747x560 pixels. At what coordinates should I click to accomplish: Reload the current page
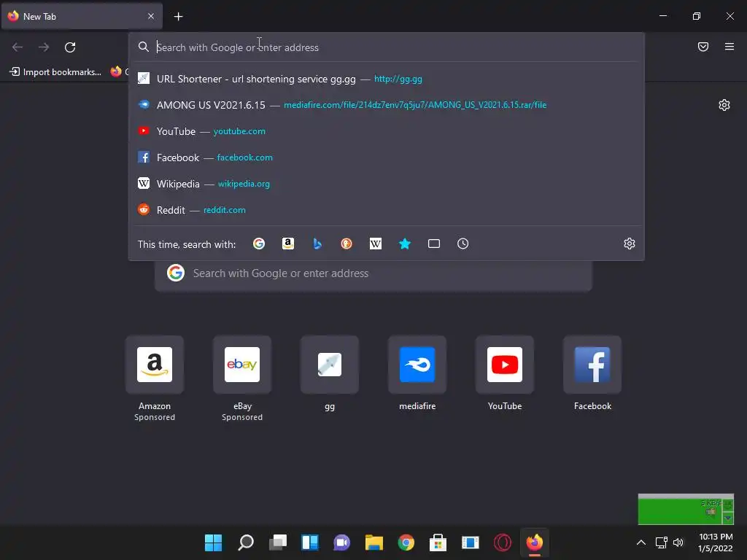point(70,47)
